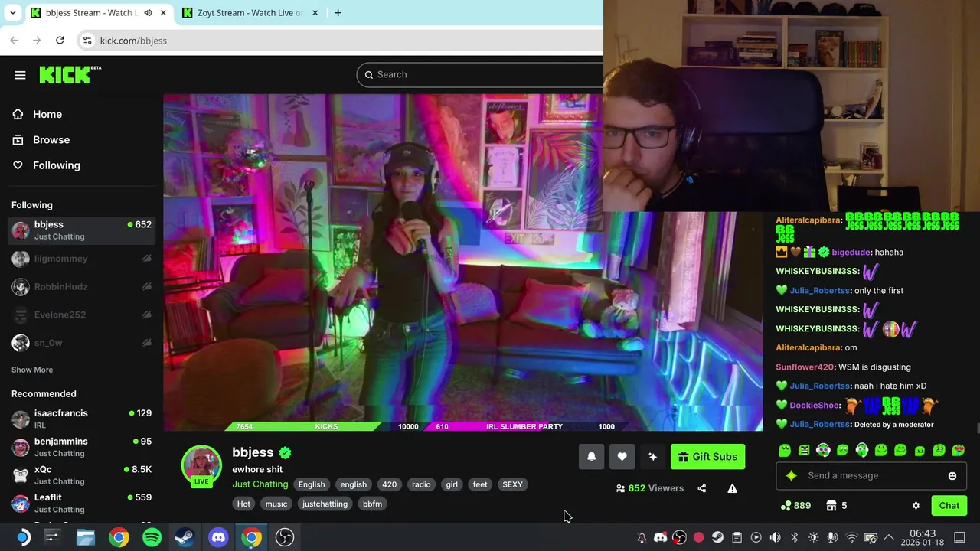This screenshot has height=551, width=980.
Task: Click bigedude username in chat
Action: (x=851, y=253)
